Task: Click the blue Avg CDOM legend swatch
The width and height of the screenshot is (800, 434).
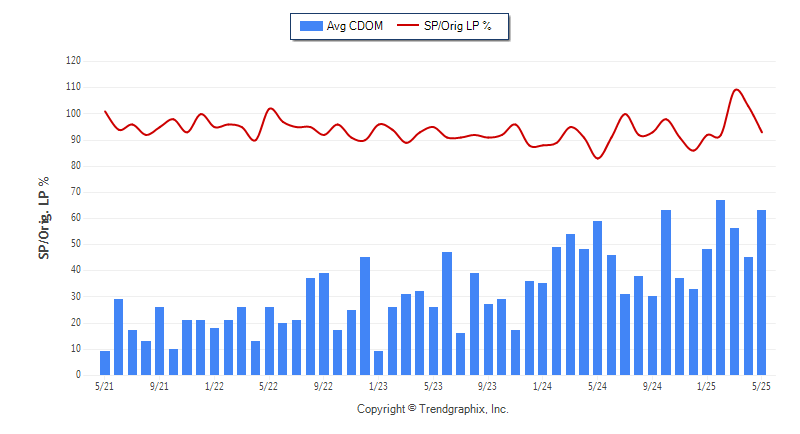Action: 311,26
